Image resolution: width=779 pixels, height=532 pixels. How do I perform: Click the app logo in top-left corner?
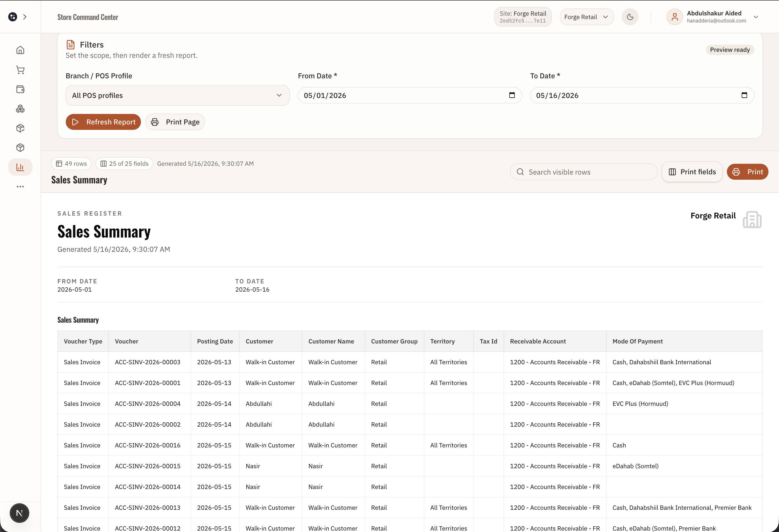click(x=13, y=17)
